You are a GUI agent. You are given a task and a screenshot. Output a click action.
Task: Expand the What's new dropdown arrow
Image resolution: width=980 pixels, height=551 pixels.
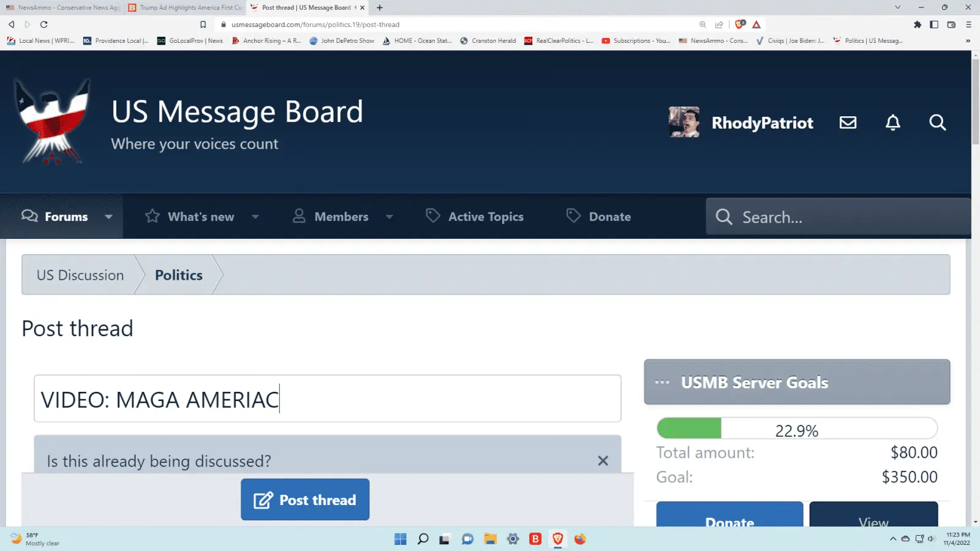[255, 217]
